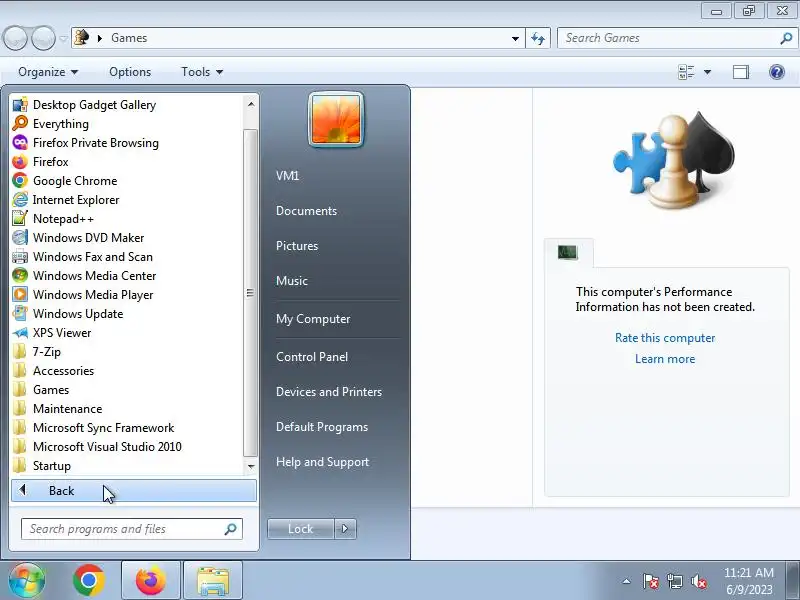The width and height of the screenshot is (800, 600).
Task: Open Pictures from Start menu
Action: [x=297, y=246]
